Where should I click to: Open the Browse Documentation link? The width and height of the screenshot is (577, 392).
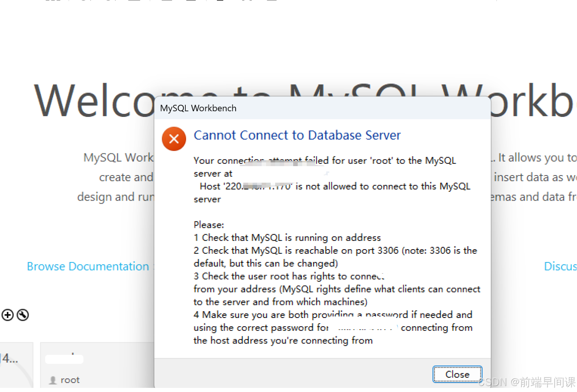pyautogui.click(x=88, y=266)
